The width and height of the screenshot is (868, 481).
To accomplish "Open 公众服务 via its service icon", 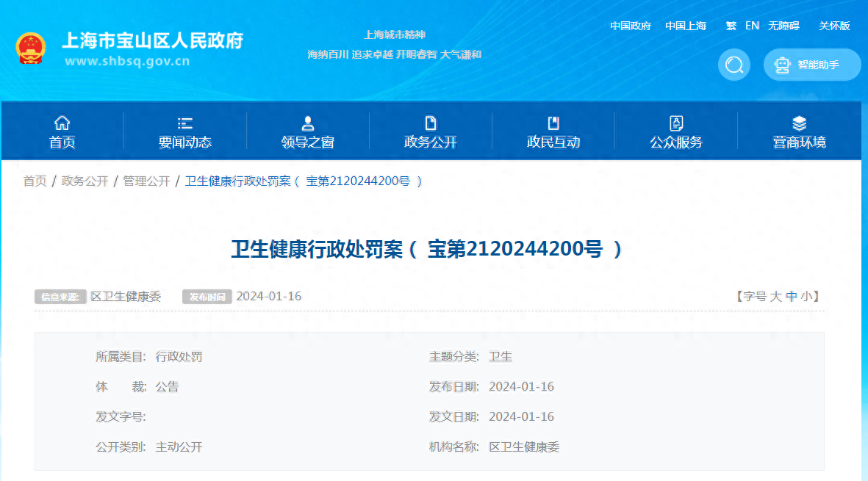I will tap(676, 122).
